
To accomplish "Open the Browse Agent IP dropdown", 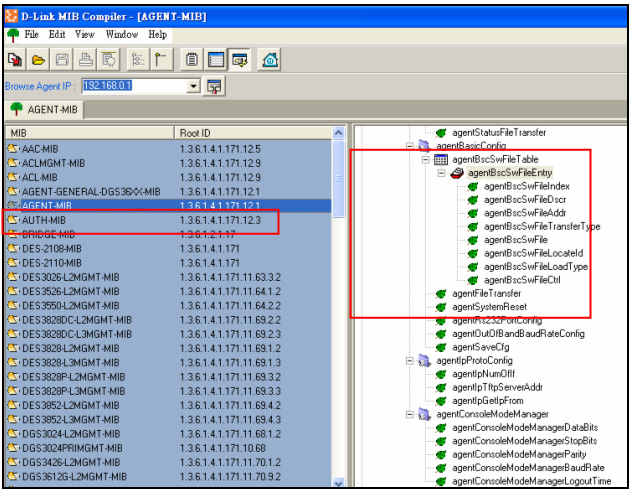I will click(x=194, y=87).
